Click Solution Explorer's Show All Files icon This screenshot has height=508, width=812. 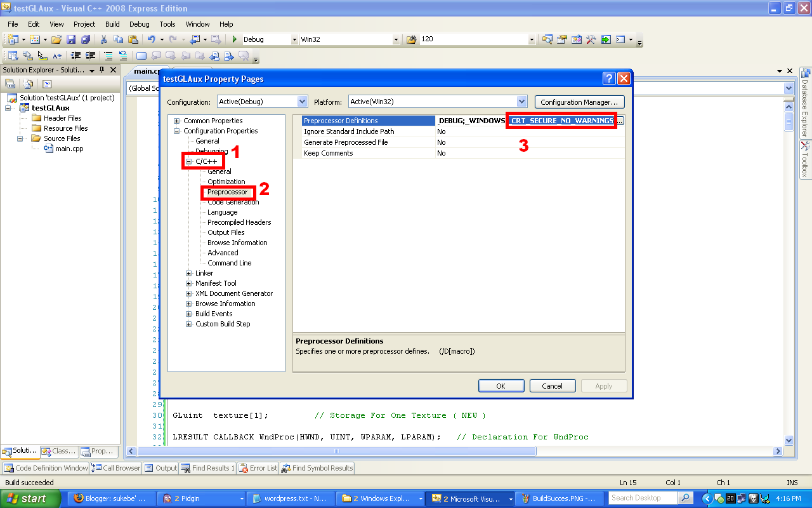pos(29,84)
